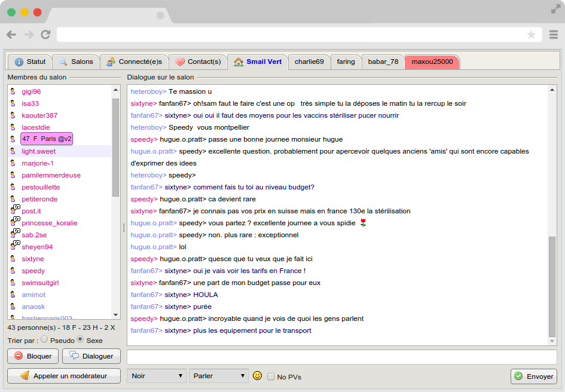This screenshot has width=565, height=392.
Task: Switch to the charlie69 conversation tab
Action: click(309, 61)
